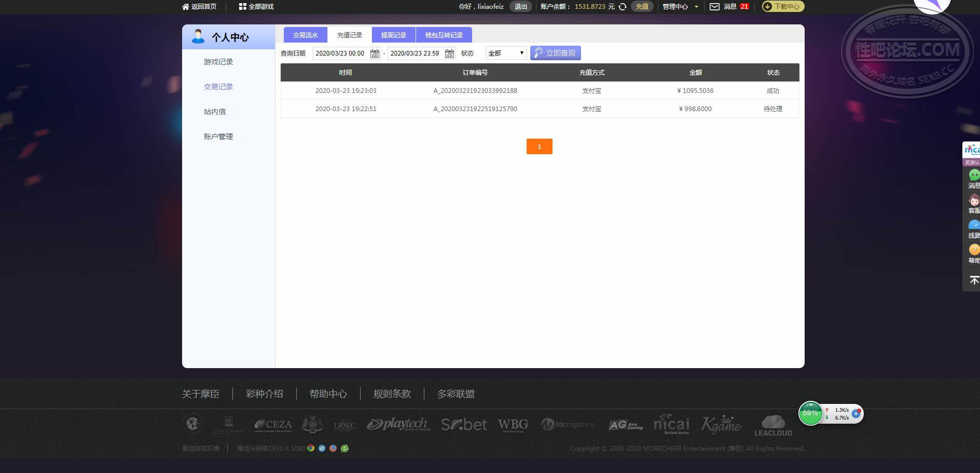Screen dimensions: 980x473
Task: Open the 状态 status dropdown
Action: pyautogui.click(x=505, y=52)
